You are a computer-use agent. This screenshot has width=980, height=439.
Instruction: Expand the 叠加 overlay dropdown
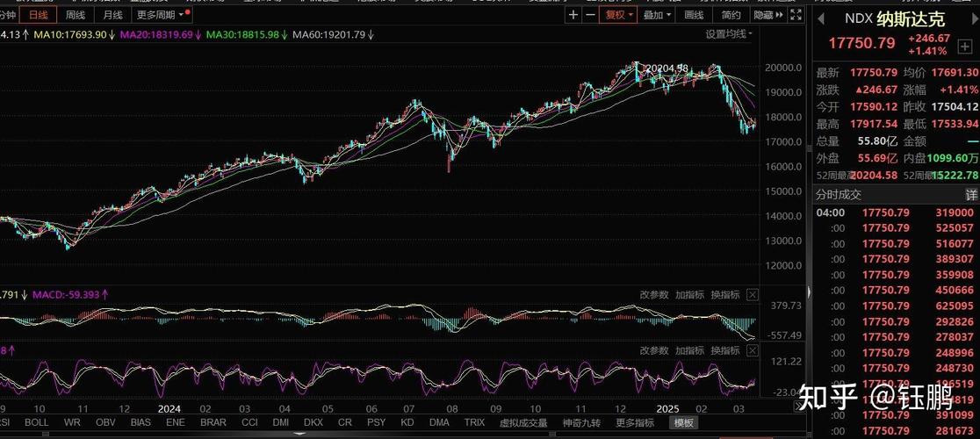point(657,15)
